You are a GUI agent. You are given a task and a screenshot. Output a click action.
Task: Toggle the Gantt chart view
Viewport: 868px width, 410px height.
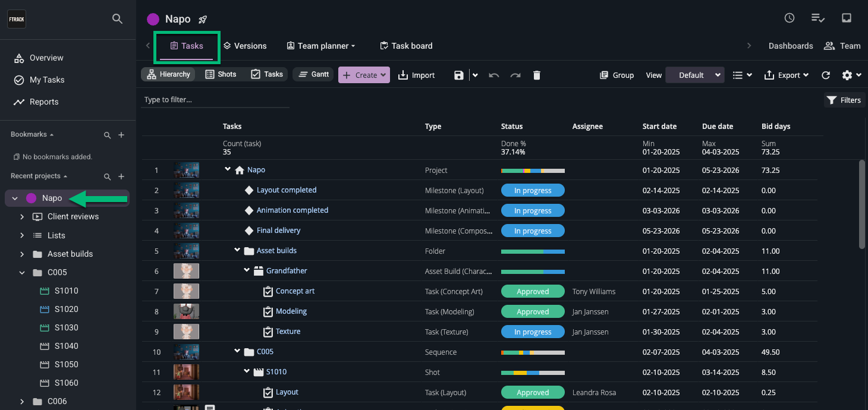pos(313,74)
